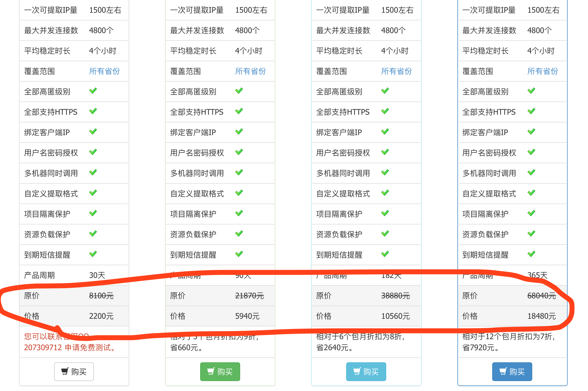Select the price 18480元 in the fourth plan
This screenshot has height=391, width=588.
542,316
